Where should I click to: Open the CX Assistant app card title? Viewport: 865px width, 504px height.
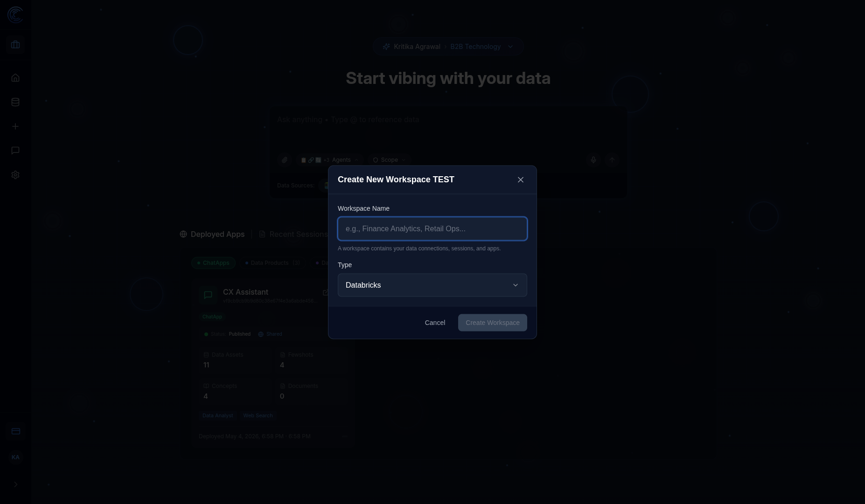pos(245,292)
